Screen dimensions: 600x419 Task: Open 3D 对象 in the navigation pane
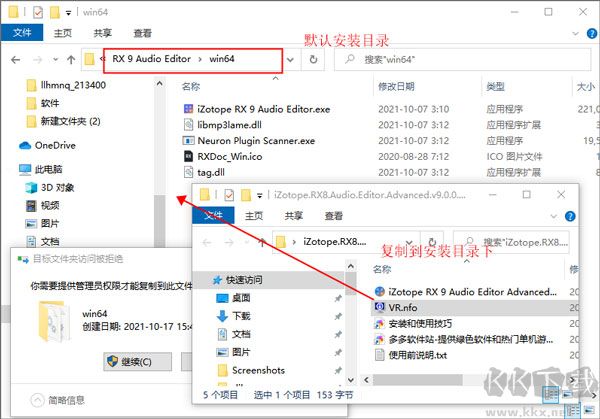coord(49,187)
